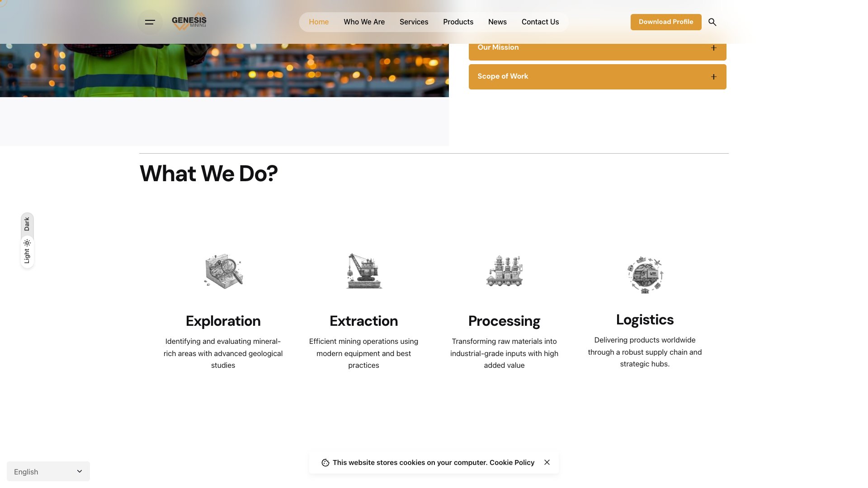Go to the News section
Viewport: 868px width, 488px height.
click(497, 22)
